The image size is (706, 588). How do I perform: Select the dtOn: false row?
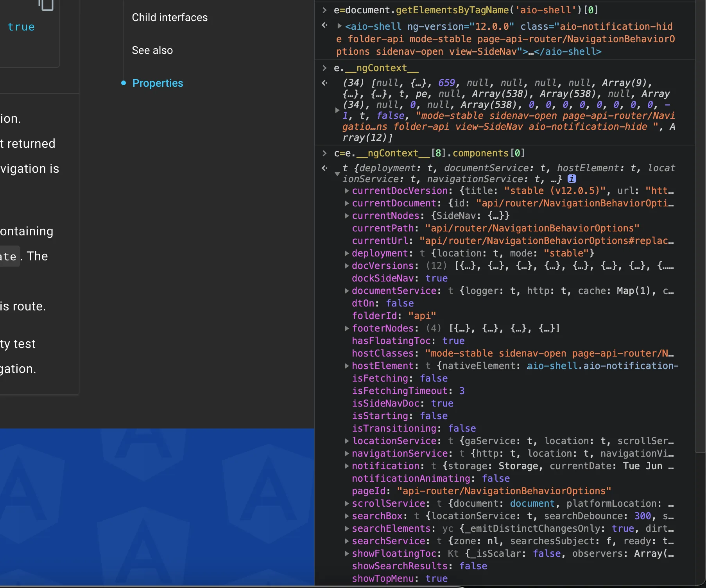click(x=383, y=303)
